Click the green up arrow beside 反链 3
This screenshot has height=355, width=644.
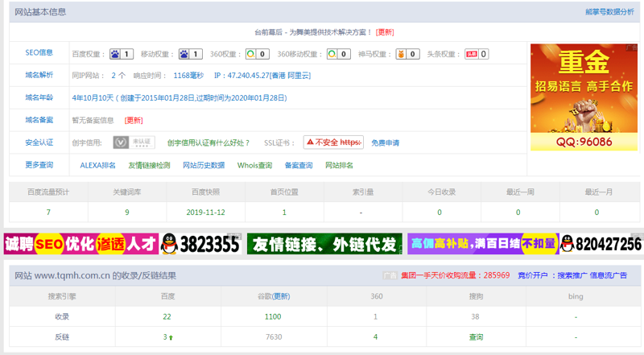click(x=171, y=337)
